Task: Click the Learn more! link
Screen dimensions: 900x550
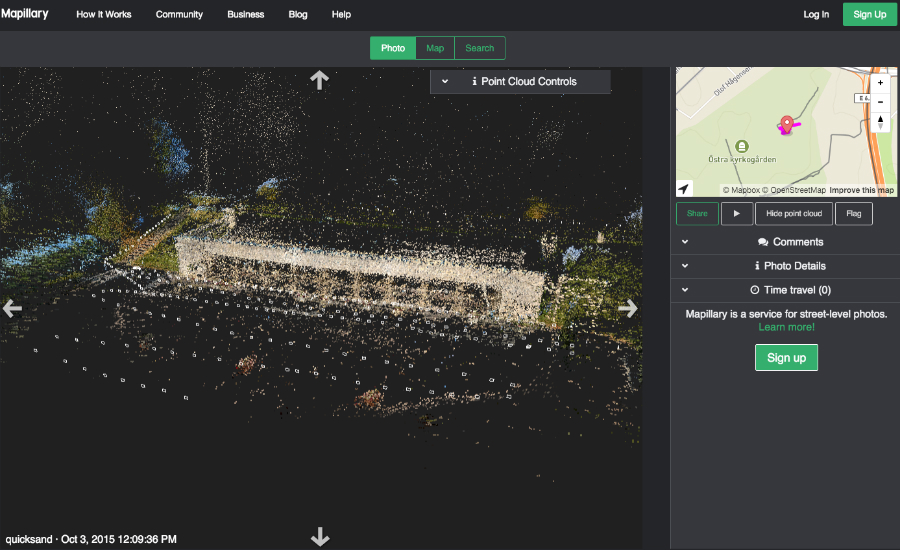Action: (786, 327)
